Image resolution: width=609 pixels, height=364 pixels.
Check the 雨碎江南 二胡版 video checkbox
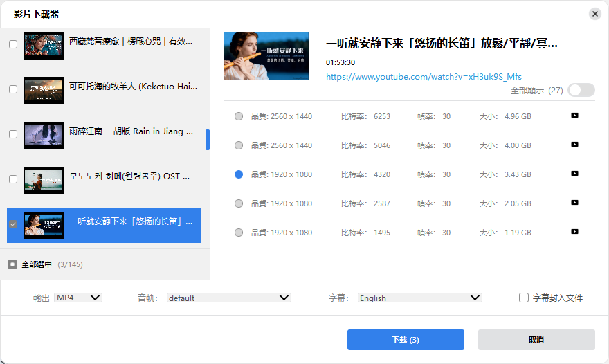(13, 134)
